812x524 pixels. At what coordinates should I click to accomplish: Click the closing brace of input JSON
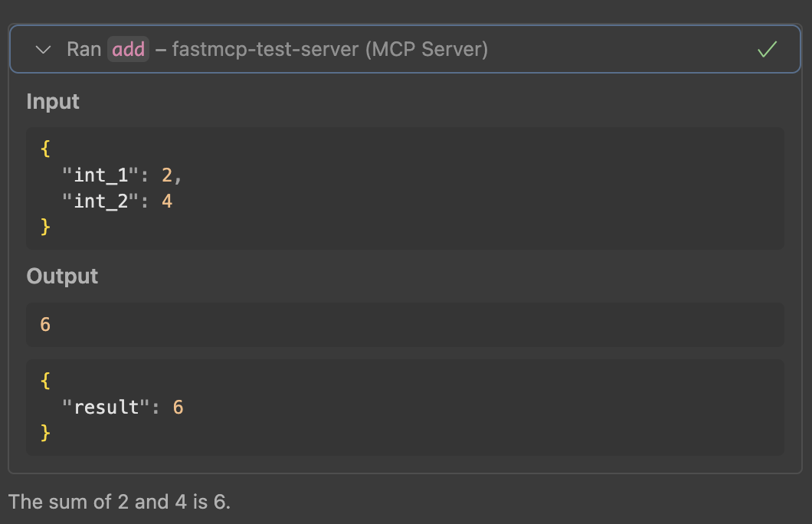tap(45, 227)
